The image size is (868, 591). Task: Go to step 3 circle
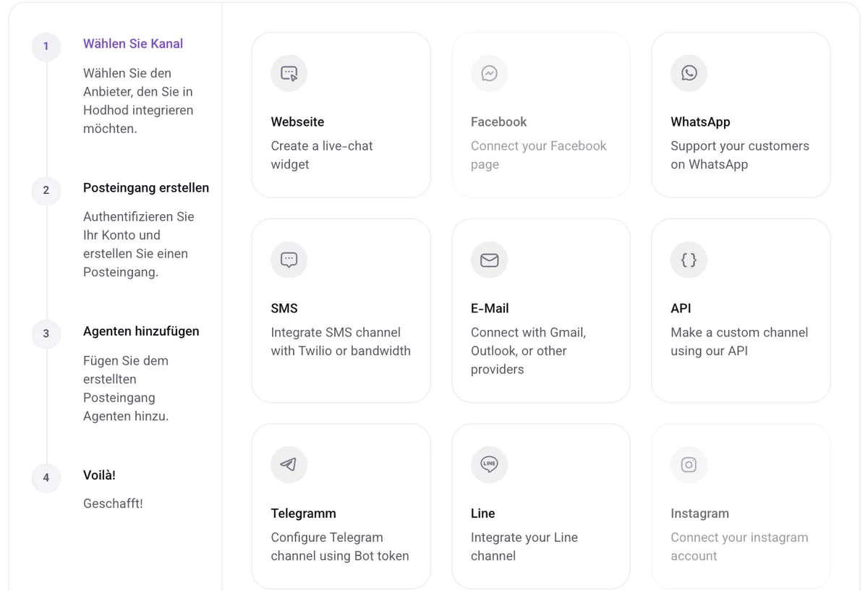pos(46,333)
